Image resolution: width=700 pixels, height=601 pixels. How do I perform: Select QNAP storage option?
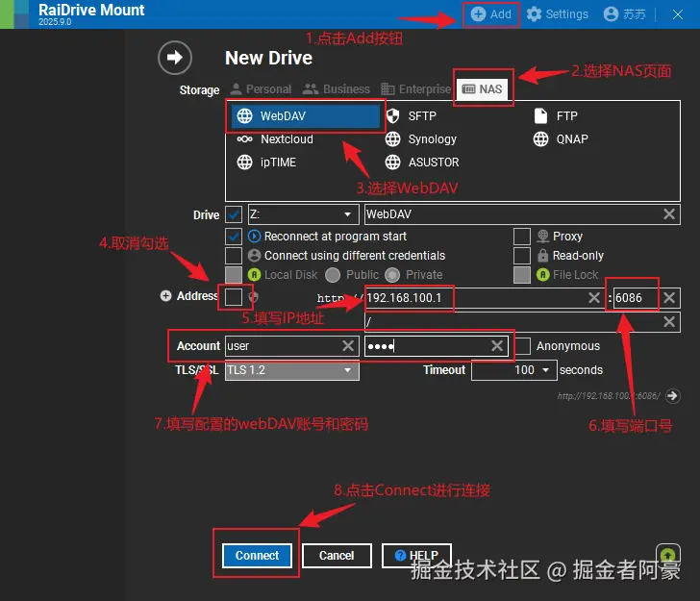pos(561,139)
